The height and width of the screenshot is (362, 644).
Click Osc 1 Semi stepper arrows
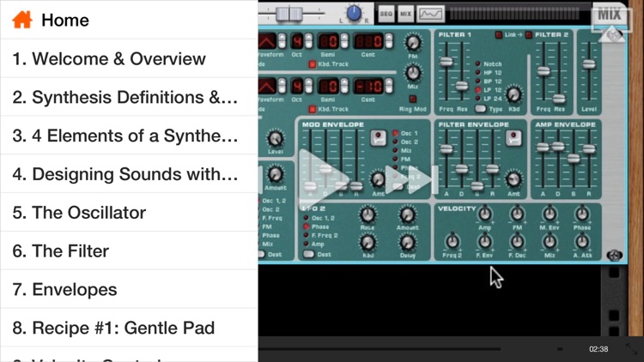pyautogui.click(x=344, y=41)
